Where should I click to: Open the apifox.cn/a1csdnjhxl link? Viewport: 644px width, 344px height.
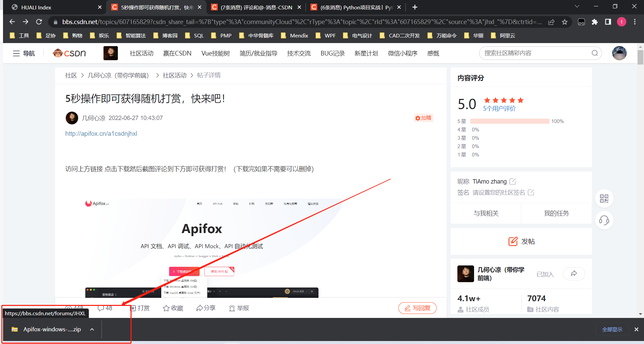(x=101, y=134)
